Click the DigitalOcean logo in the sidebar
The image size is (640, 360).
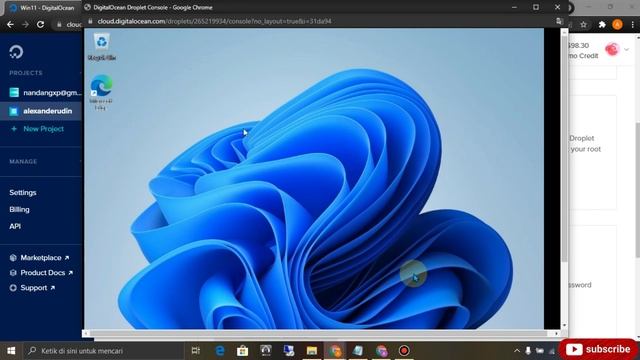pyautogui.click(x=16, y=52)
